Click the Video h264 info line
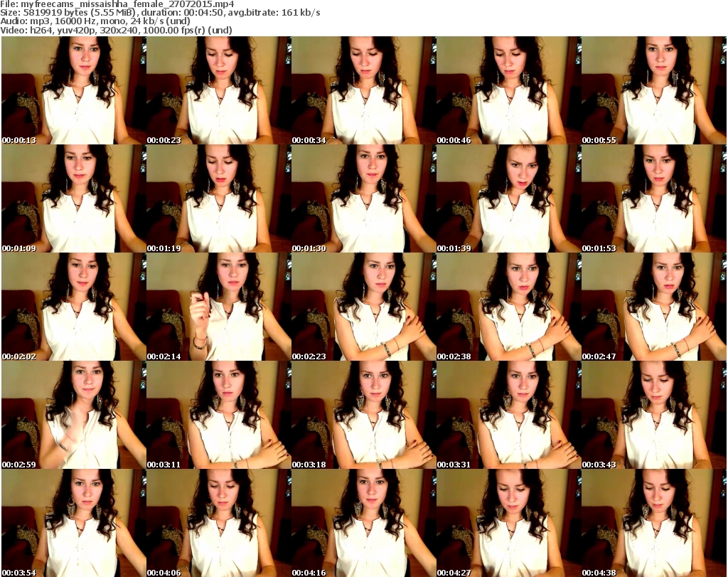The width and height of the screenshot is (728, 577). coord(116,30)
